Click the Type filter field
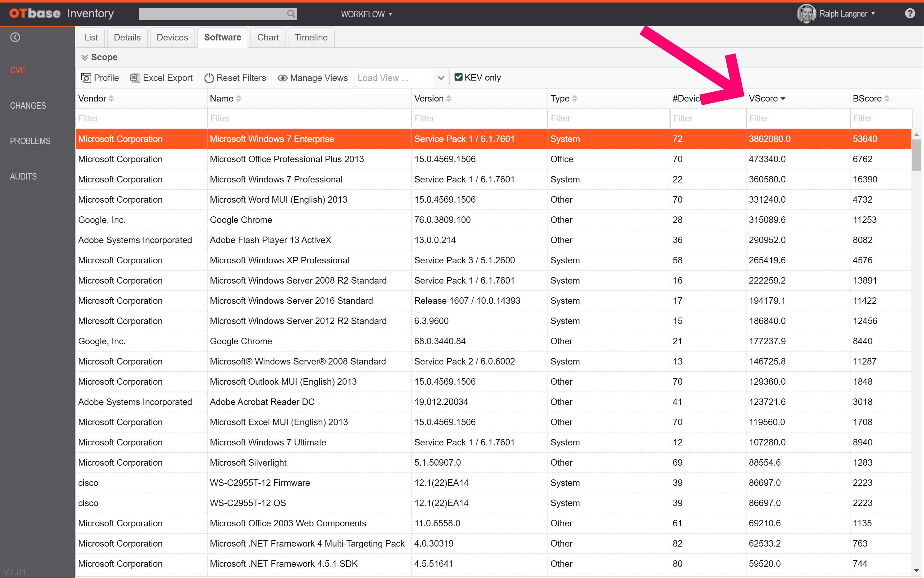924x578 pixels. 609,118
